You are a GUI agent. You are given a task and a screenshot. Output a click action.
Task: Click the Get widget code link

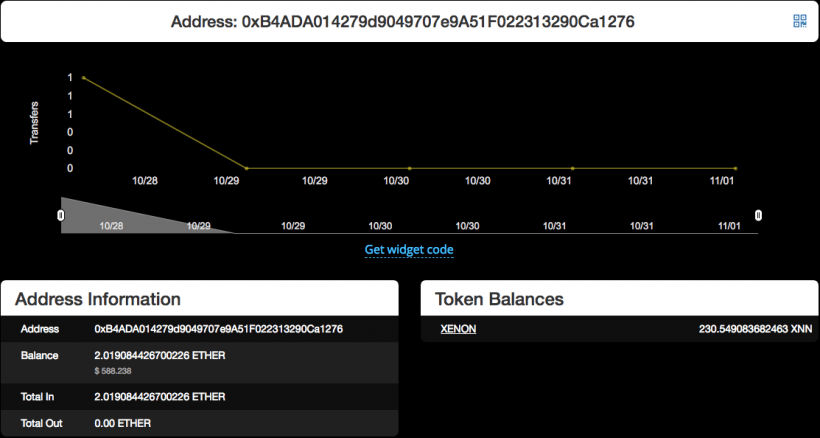409,249
